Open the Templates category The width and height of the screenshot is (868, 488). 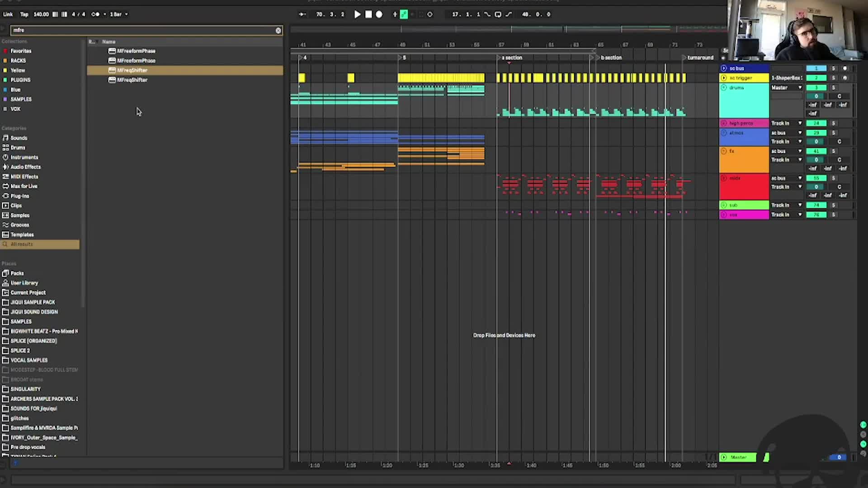[22, 235]
